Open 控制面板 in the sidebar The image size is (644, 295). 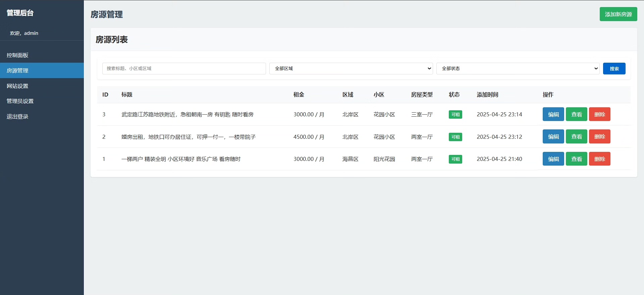pos(17,55)
